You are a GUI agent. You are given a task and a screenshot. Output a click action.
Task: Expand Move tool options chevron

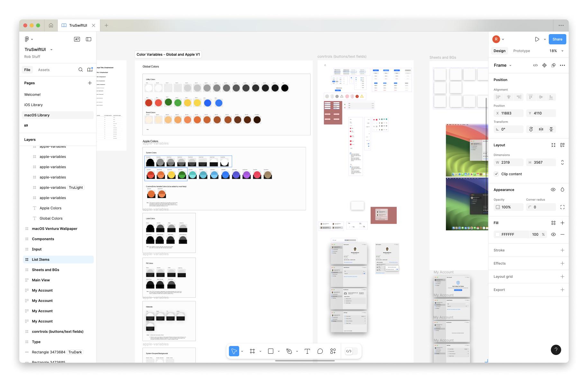pos(242,351)
